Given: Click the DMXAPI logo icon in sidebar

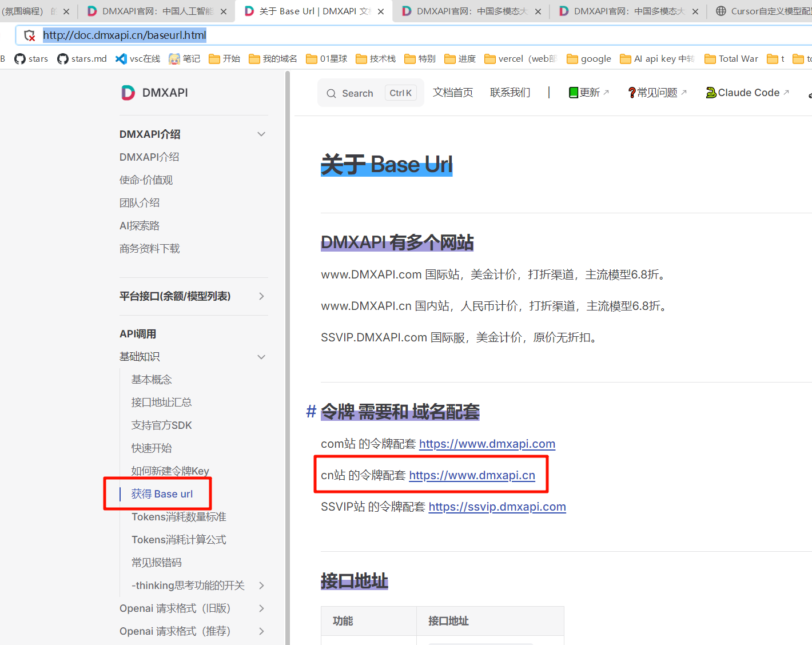Looking at the screenshot, I should [128, 93].
